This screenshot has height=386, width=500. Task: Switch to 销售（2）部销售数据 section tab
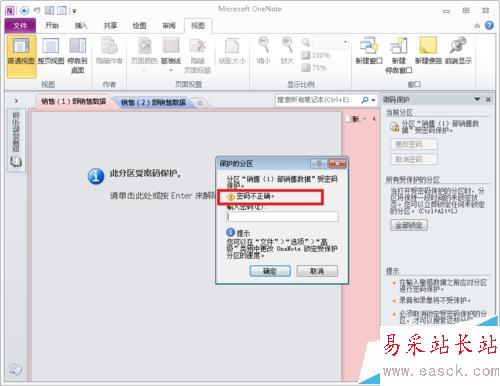pos(153,103)
